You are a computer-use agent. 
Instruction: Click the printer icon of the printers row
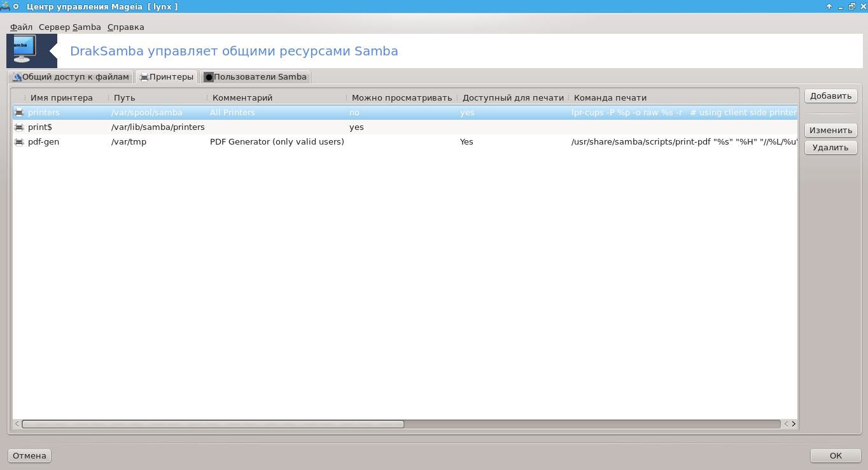tap(19, 113)
